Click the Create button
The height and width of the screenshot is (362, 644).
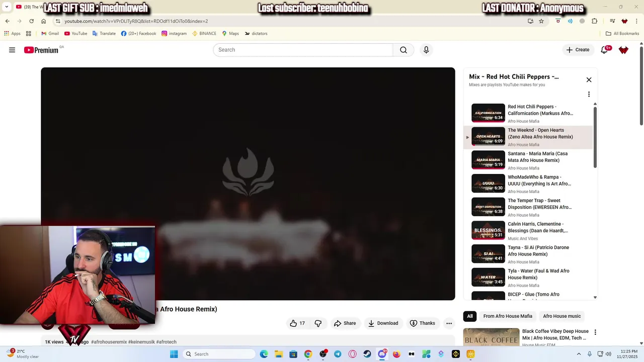point(578,50)
